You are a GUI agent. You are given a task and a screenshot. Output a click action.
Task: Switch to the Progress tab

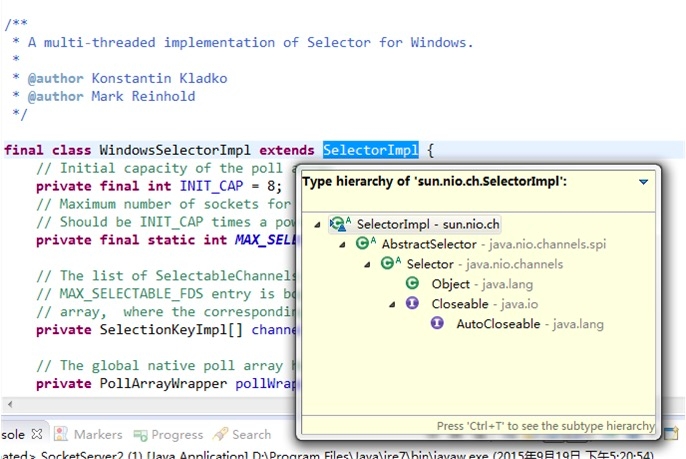click(176, 435)
